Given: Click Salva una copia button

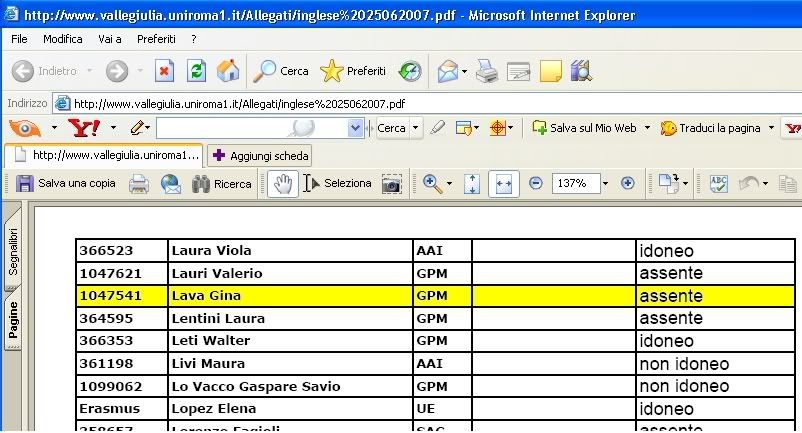Looking at the screenshot, I should (67, 184).
